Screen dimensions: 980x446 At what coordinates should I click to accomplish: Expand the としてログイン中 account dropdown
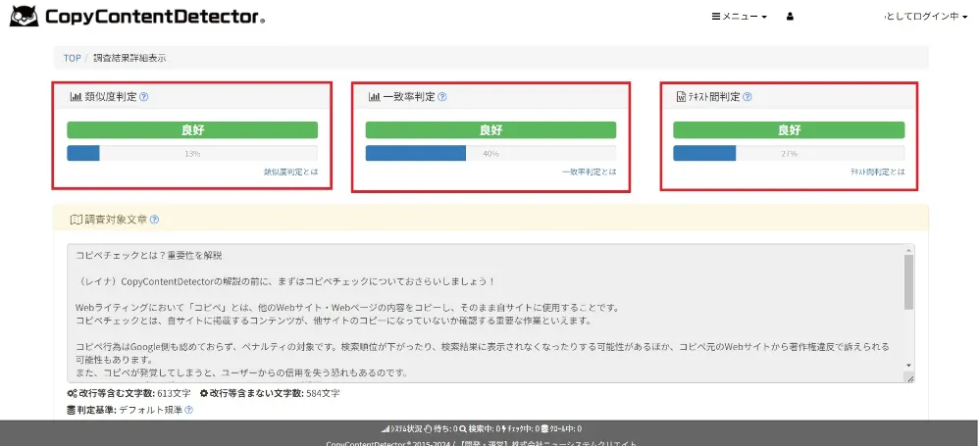[x=926, y=17]
